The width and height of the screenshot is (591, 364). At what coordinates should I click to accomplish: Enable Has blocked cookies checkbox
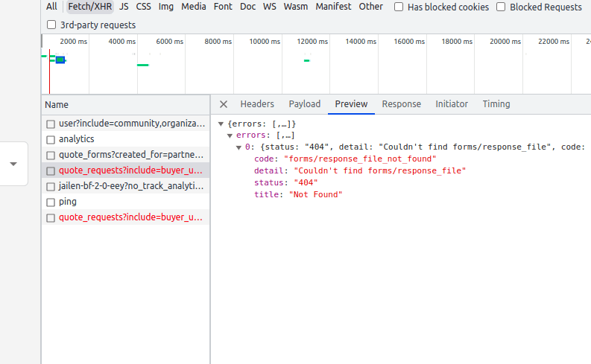(399, 7)
